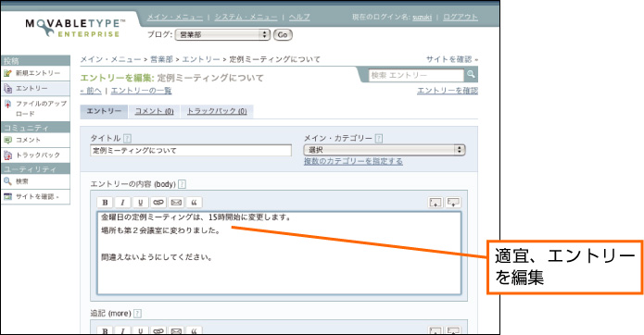Viewport: 644px width, 335px height.
Task: Open help for エントリーの内容 (body)
Action: [182, 184]
